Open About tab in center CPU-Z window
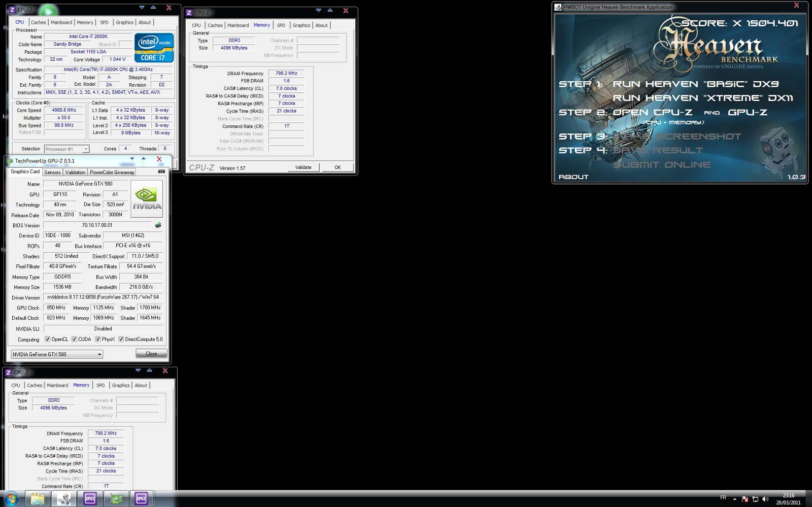812x507 pixels. (x=321, y=25)
